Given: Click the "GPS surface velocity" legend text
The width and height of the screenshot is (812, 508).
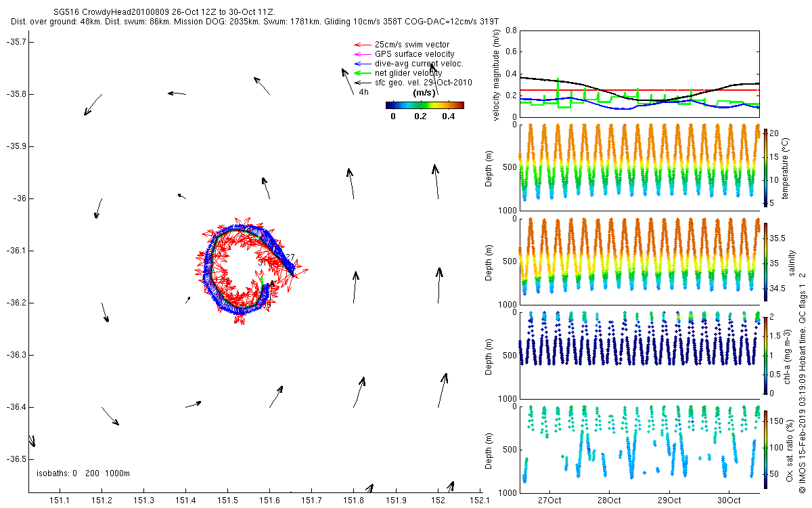Looking at the screenshot, I should tap(414, 54).
